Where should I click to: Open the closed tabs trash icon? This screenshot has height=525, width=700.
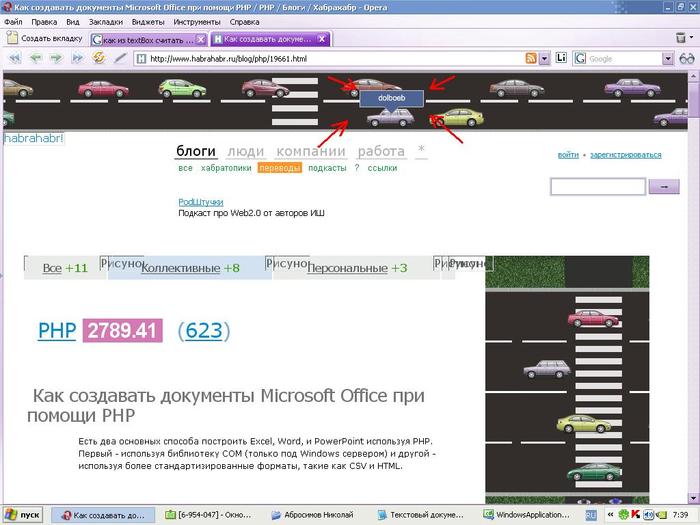681,38
